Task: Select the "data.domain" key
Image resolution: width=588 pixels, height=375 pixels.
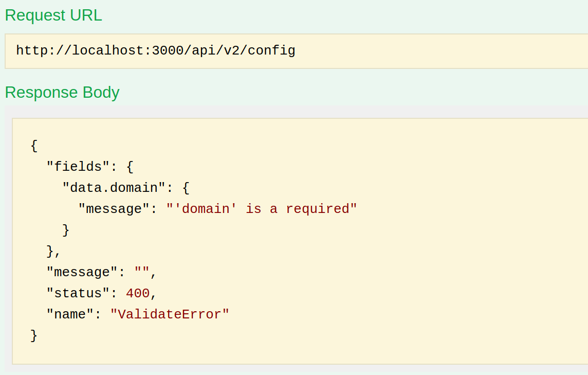Action: point(114,188)
